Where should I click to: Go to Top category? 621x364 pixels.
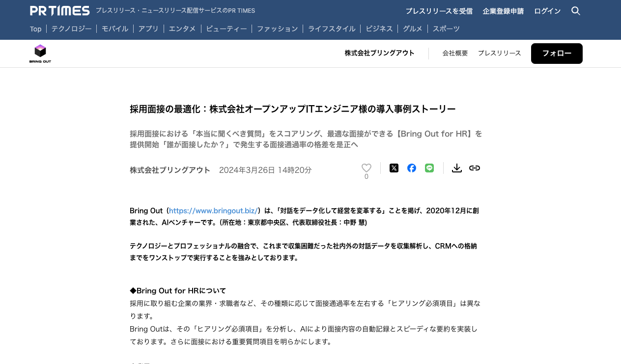coord(35,29)
